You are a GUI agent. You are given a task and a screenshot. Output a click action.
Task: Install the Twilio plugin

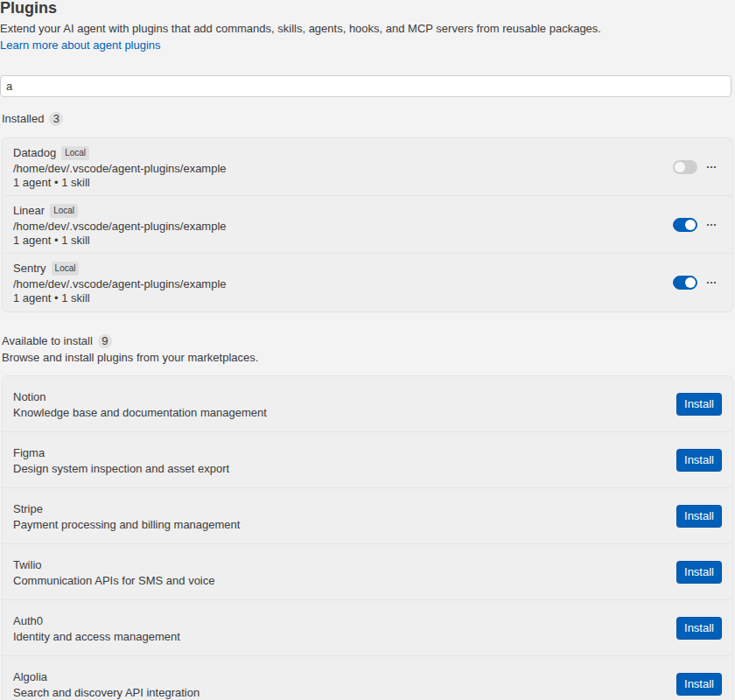click(698, 572)
